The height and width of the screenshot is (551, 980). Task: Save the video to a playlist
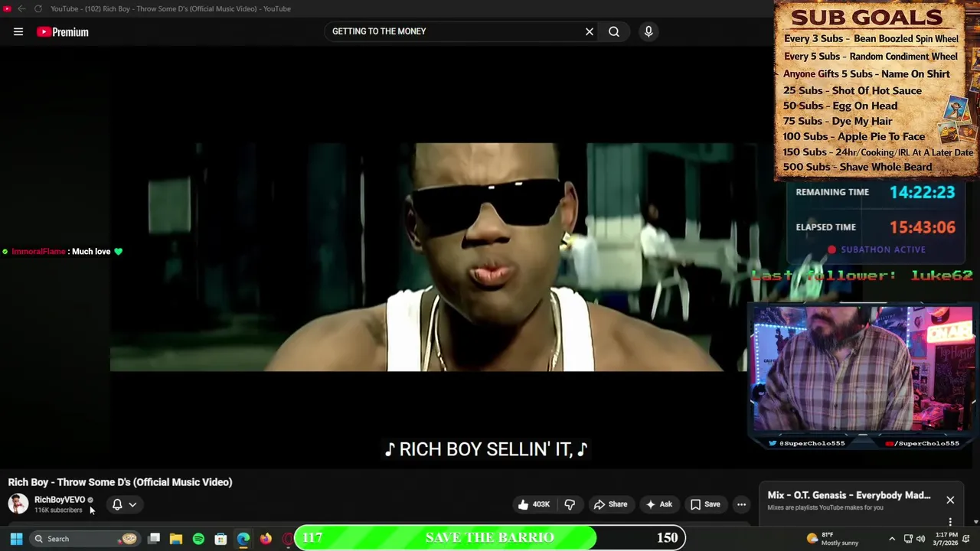click(705, 504)
